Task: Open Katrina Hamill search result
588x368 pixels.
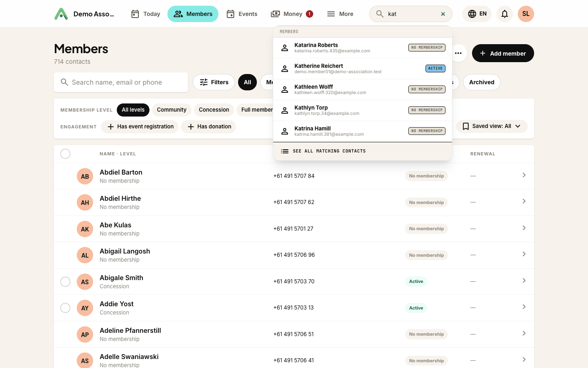Action: coord(363,131)
